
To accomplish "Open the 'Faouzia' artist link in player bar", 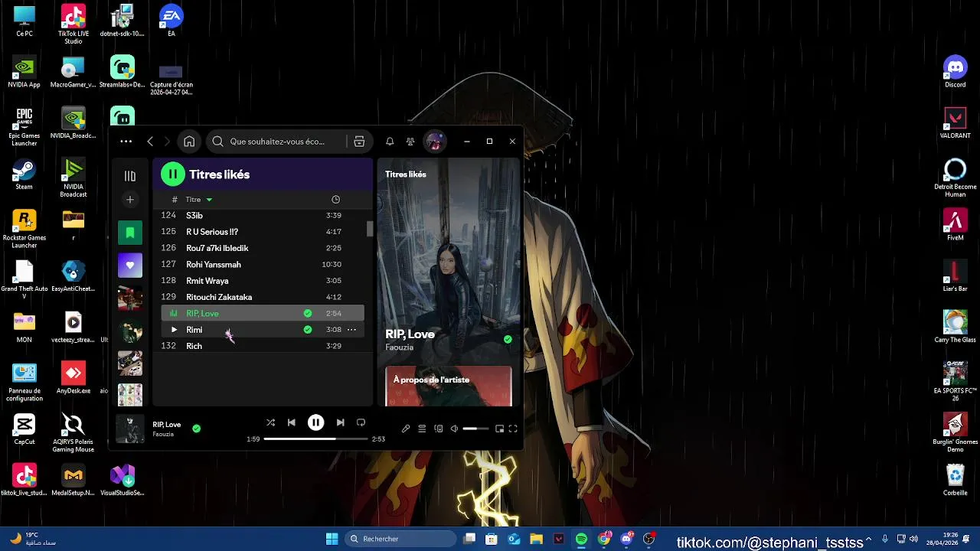I will 163,435.
